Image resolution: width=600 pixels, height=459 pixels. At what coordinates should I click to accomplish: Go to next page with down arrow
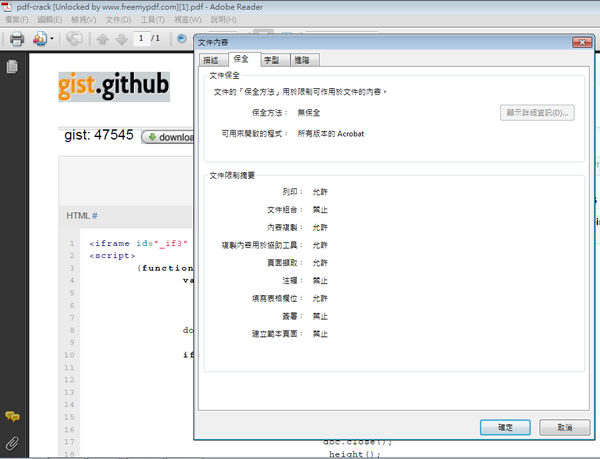tap(122, 39)
